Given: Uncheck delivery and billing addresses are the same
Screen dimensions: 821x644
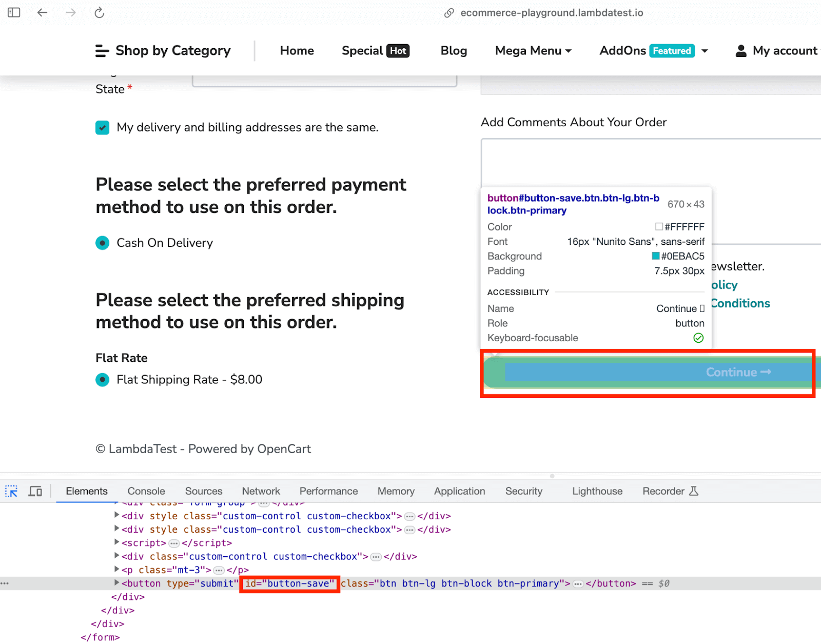Looking at the screenshot, I should pos(102,127).
